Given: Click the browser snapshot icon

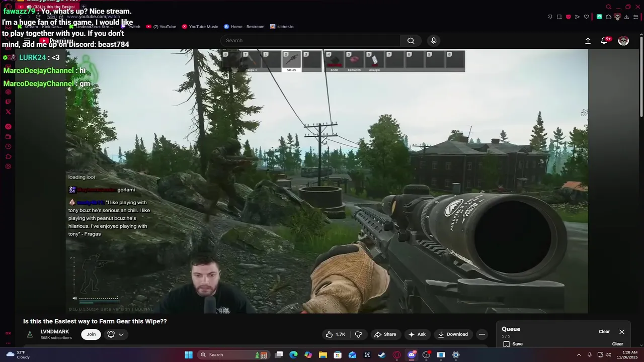Looking at the screenshot, I should (559, 17).
